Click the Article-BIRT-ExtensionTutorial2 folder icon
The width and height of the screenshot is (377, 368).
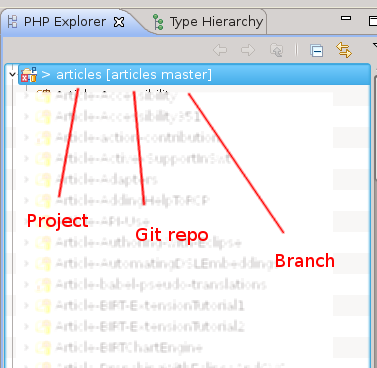tap(43, 326)
